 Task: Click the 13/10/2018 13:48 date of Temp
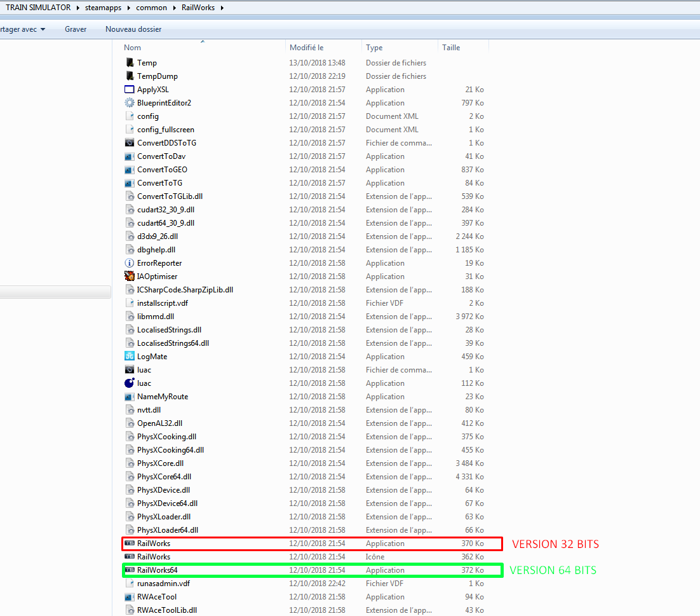(317, 62)
